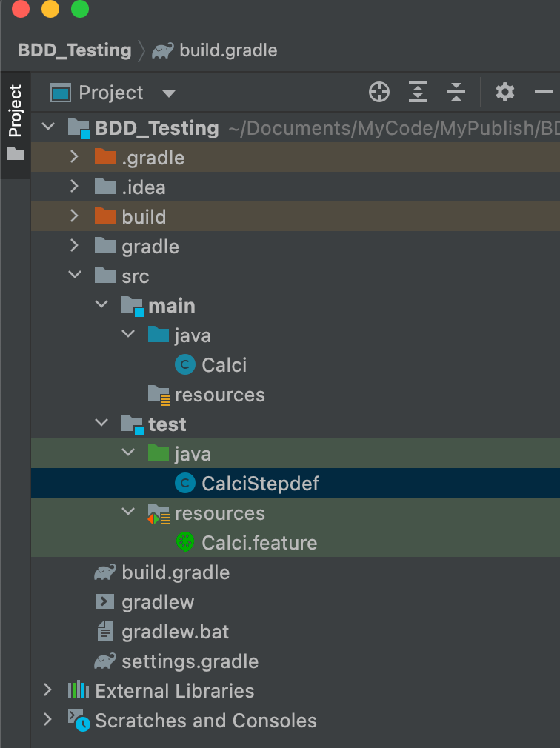Click the Select Opened File crosshair icon
The width and height of the screenshot is (560, 748).
click(379, 92)
